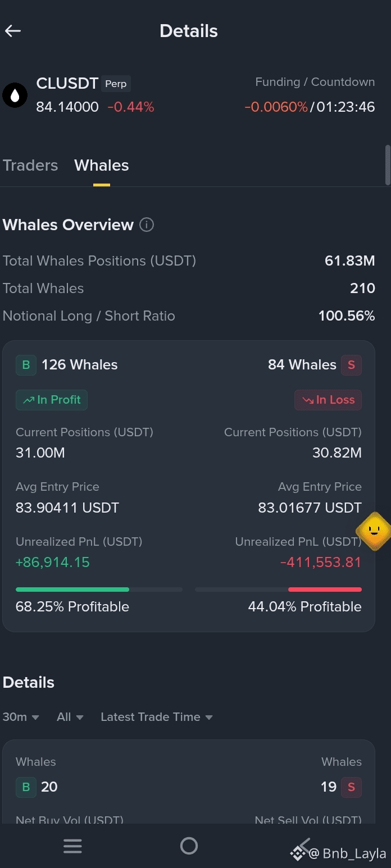The width and height of the screenshot is (391, 868).
Task: Click the In Profit tag
Action: pyautogui.click(x=52, y=400)
